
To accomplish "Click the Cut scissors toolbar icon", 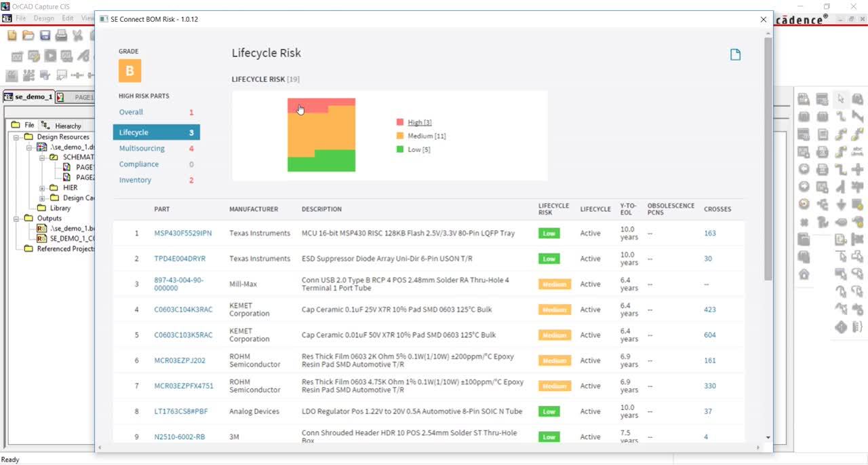I will [x=77, y=35].
